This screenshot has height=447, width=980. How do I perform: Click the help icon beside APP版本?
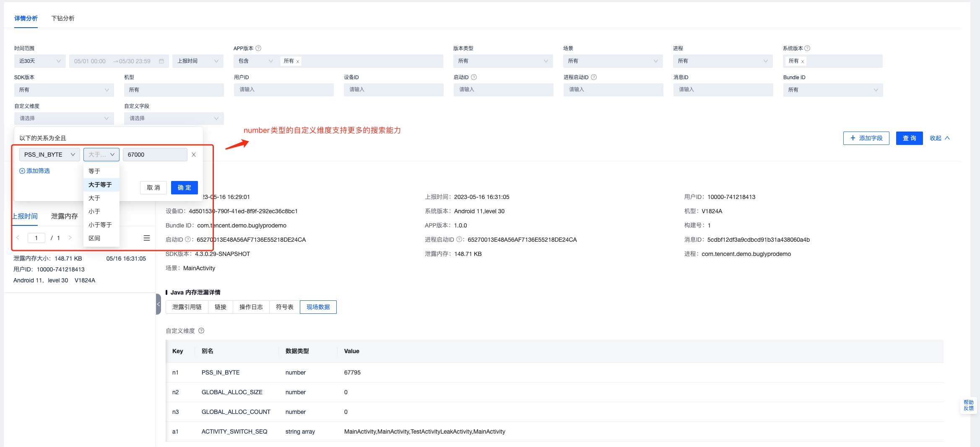(258, 48)
